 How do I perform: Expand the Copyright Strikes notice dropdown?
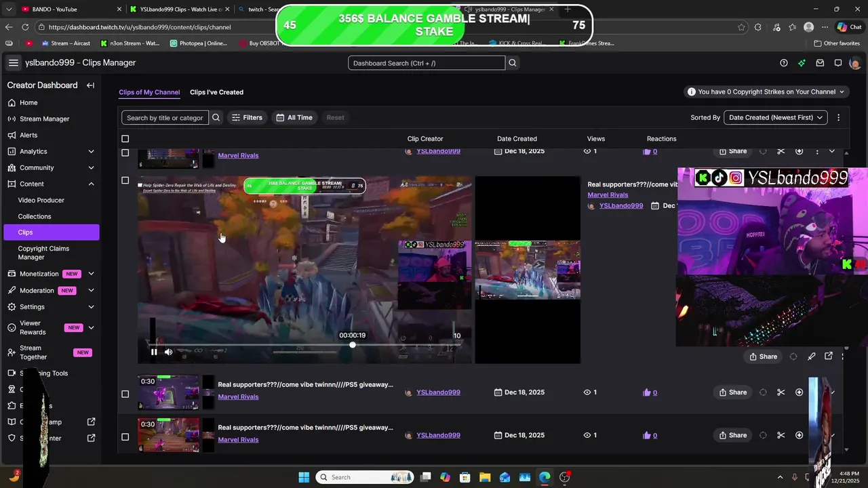point(767,91)
